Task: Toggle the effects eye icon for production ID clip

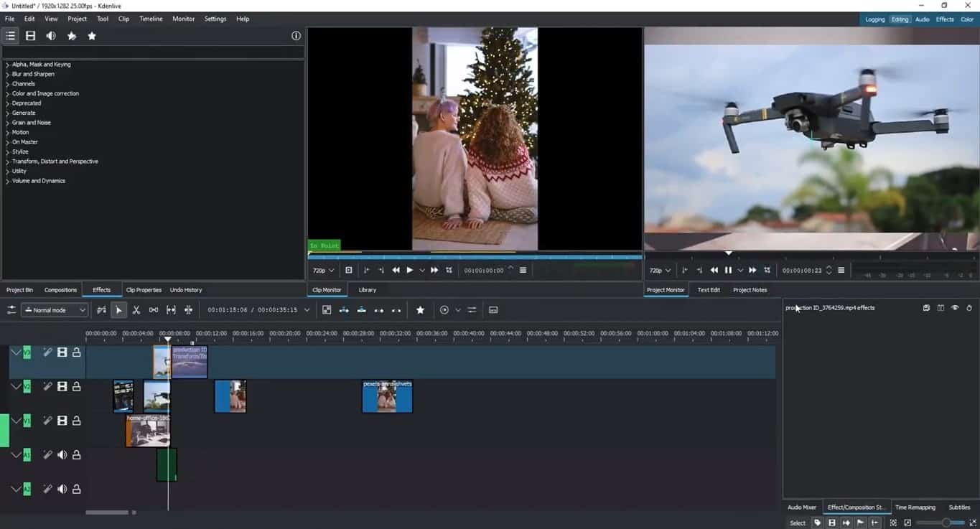Action: point(955,308)
